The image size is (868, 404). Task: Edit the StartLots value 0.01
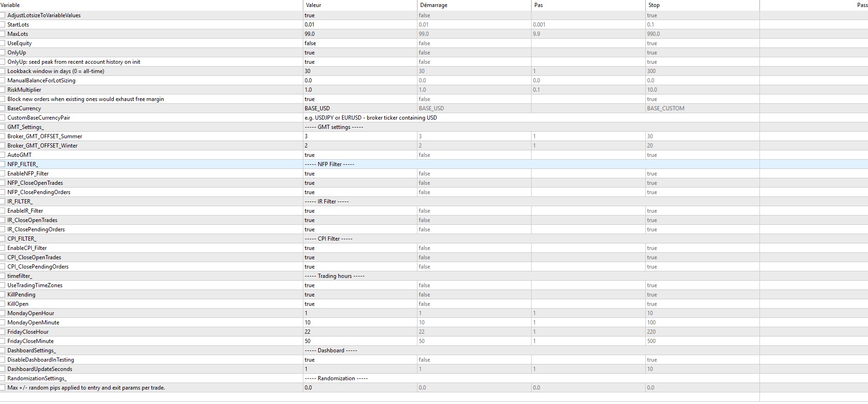[310, 25]
